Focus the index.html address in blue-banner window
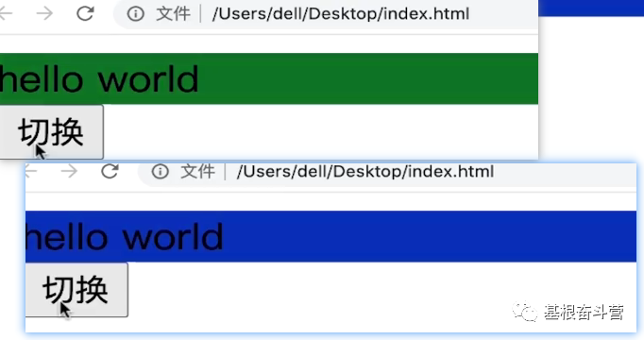Screen dimensions: 644x340 365,171
